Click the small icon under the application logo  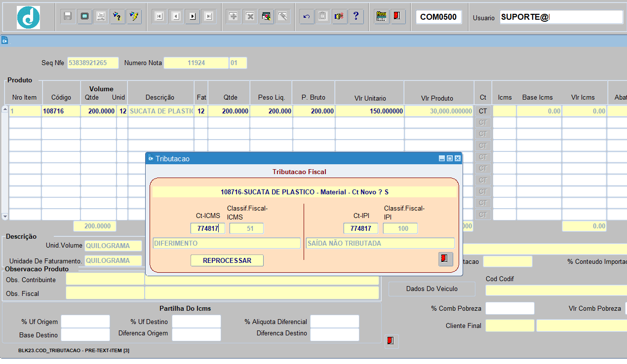(4, 40)
